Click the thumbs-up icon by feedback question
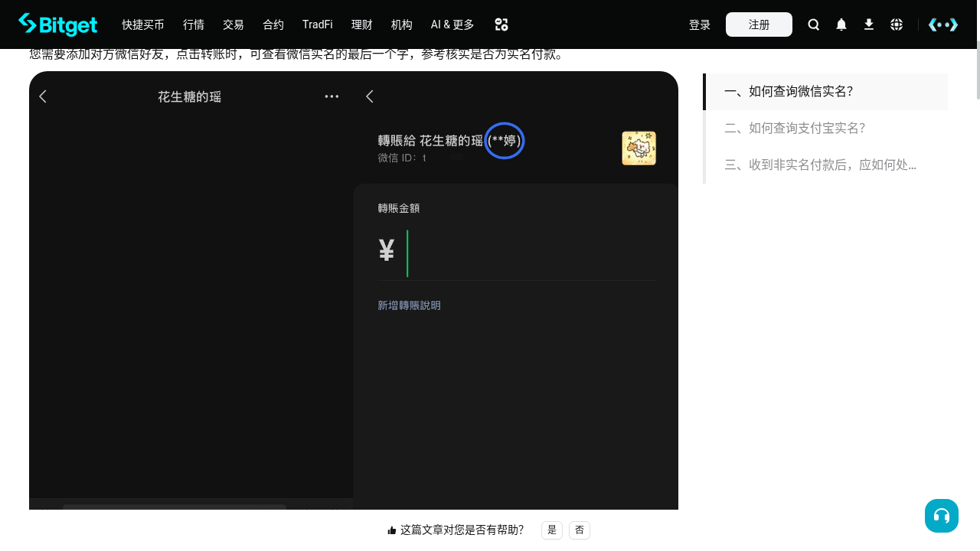Image resolution: width=980 pixels, height=551 pixels. tap(392, 530)
